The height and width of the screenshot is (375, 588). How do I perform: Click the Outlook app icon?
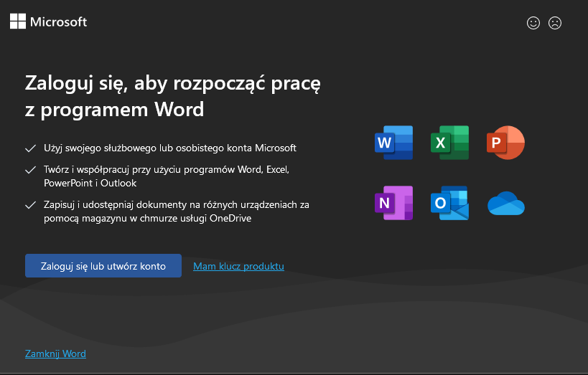coord(449,203)
